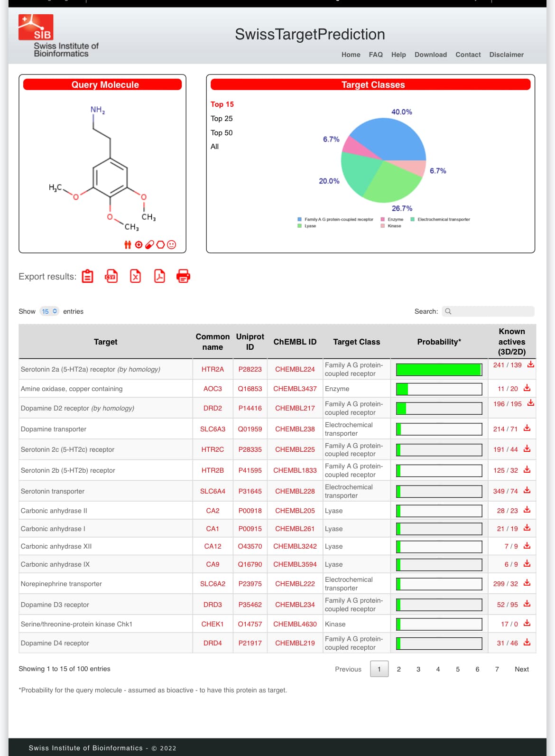Image resolution: width=555 pixels, height=756 pixels.
Task: Click the crosshair target icon under the molecule
Action: click(139, 245)
